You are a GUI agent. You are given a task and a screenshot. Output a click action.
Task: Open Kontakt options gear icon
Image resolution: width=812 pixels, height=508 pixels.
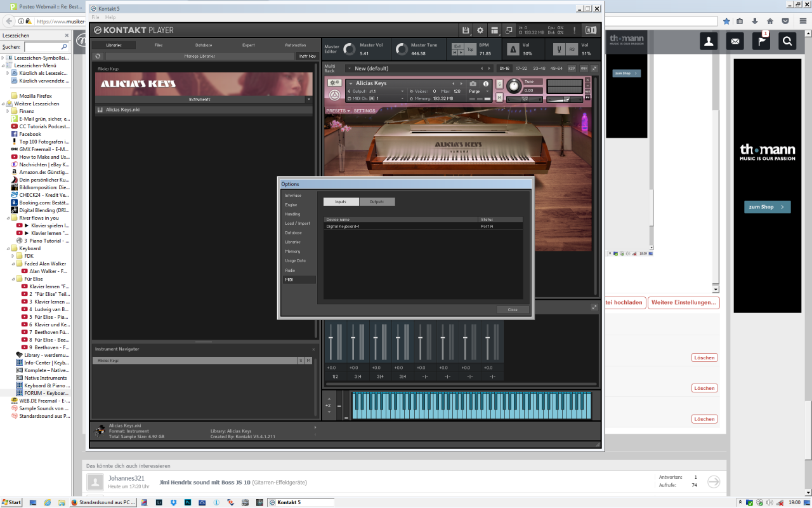[x=480, y=30]
